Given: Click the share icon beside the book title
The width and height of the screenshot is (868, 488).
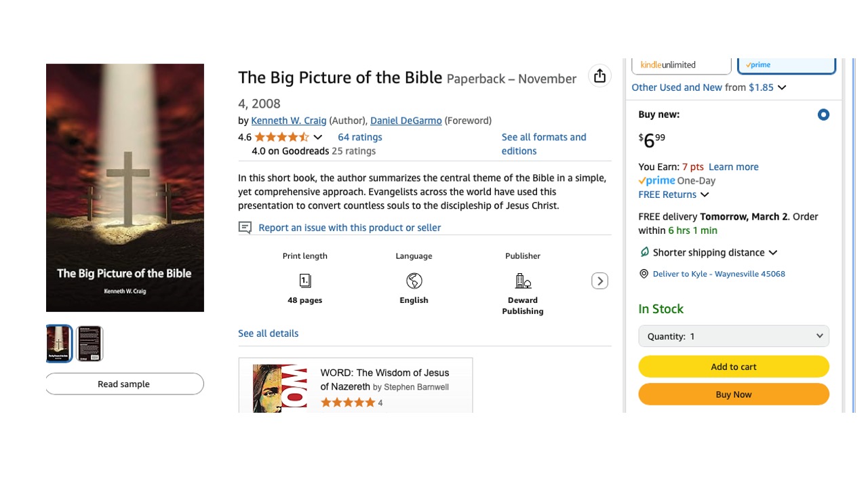Looking at the screenshot, I should pos(599,76).
